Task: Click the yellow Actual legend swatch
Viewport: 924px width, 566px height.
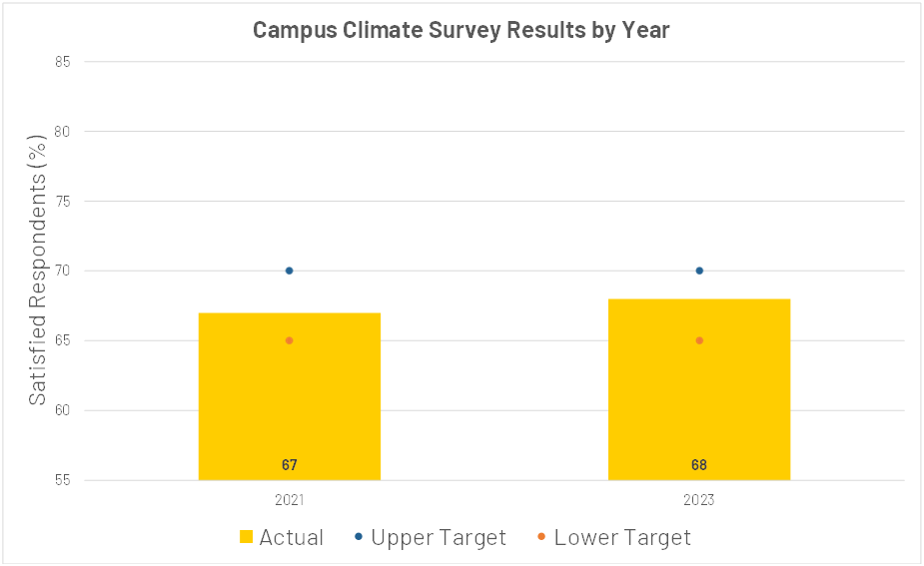Action: (247, 537)
